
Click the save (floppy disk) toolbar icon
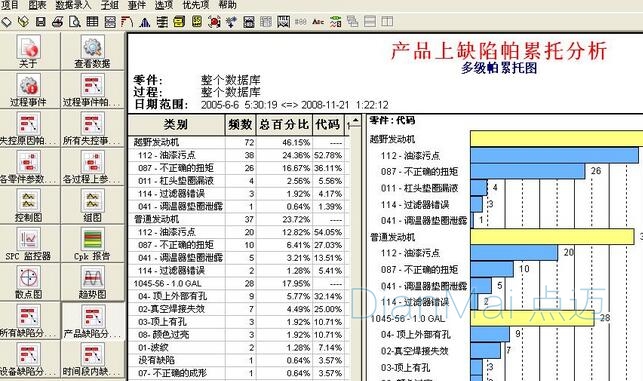point(40,21)
